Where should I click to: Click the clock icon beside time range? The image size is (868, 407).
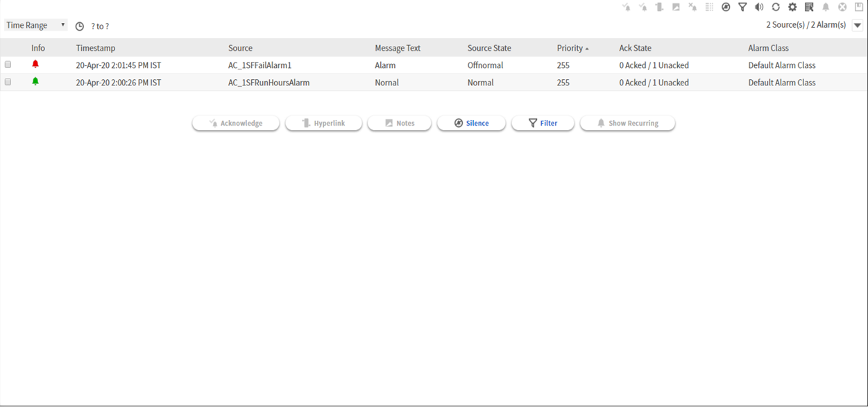pos(80,26)
